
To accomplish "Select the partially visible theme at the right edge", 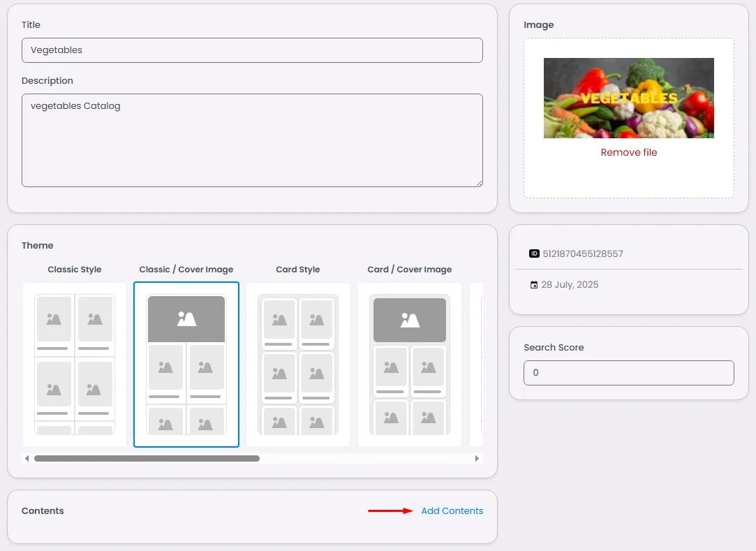I will click(476, 365).
